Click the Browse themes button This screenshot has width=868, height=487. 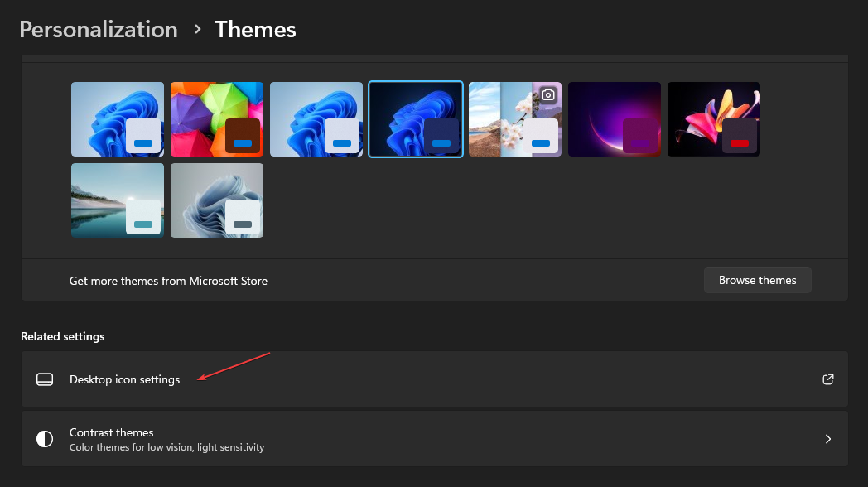[757, 280]
